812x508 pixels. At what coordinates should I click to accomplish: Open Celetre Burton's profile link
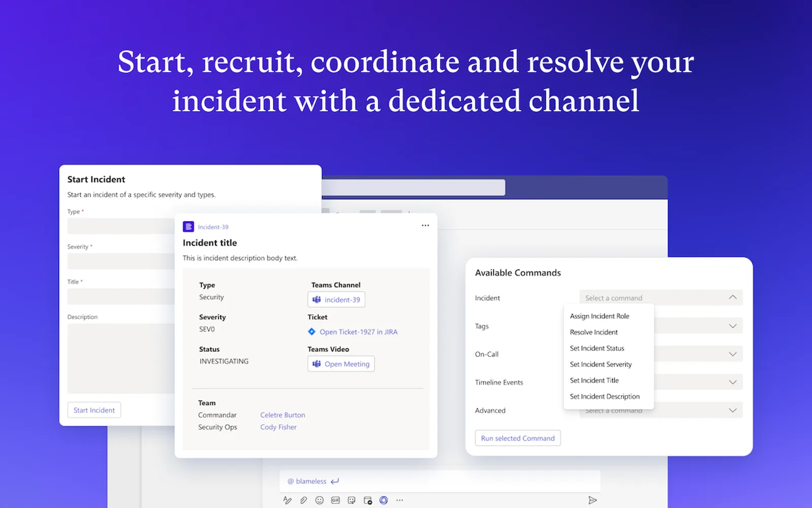click(283, 415)
